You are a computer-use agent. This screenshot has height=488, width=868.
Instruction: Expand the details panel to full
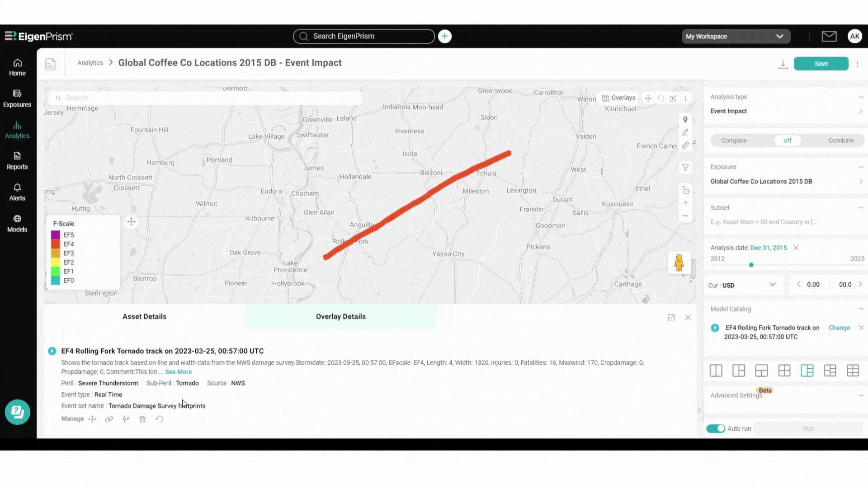point(671,318)
